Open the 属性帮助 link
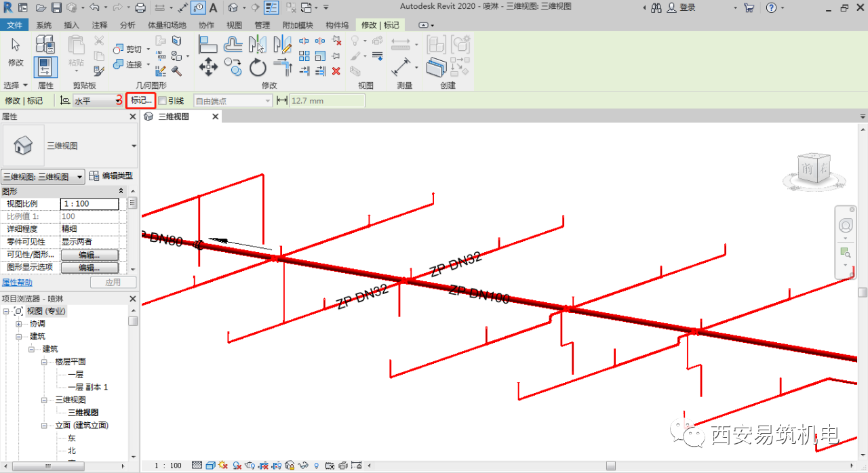This screenshot has width=868, height=473. (x=17, y=283)
